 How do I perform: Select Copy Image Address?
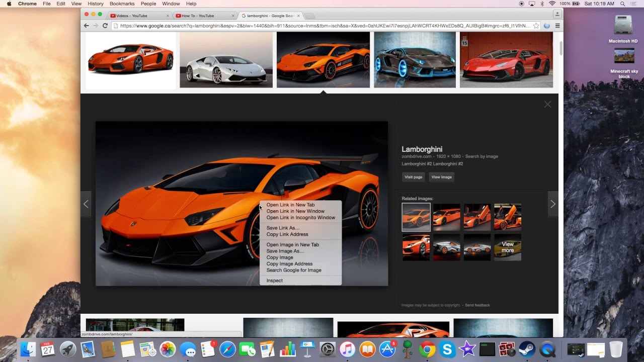coord(300,263)
